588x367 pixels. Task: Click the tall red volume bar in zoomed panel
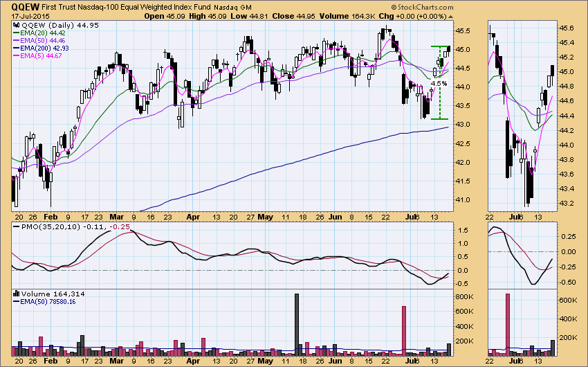(x=508, y=325)
